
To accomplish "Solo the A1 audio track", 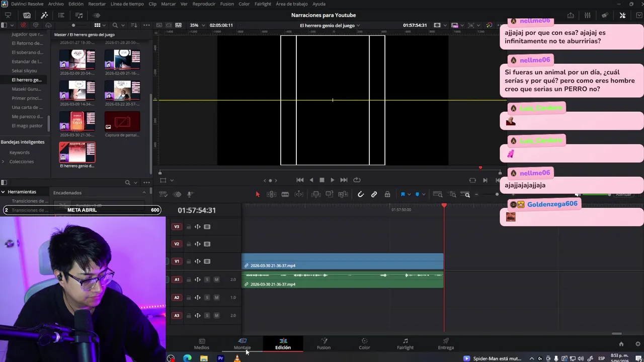I will click(207, 280).
